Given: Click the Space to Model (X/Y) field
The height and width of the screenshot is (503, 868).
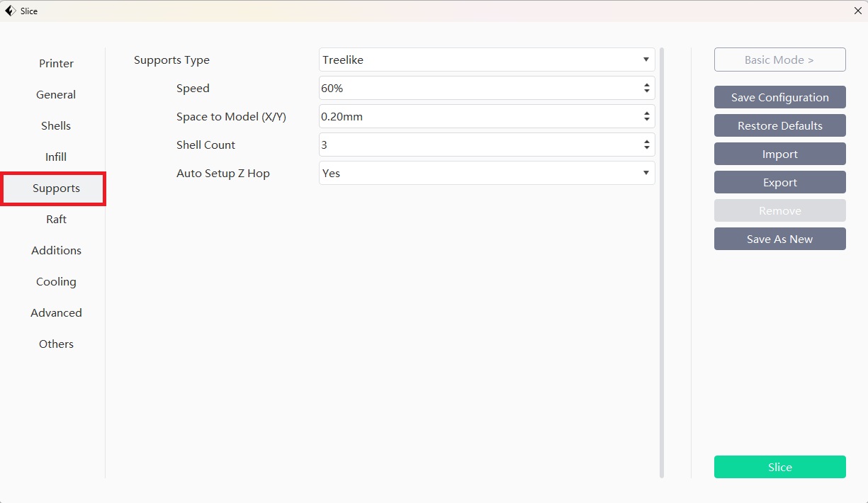Looking at the screenshot, I should 479,117.
